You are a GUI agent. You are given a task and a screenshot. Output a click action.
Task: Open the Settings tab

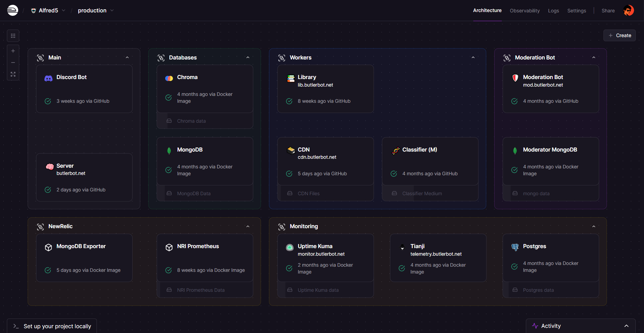[577, 11]
